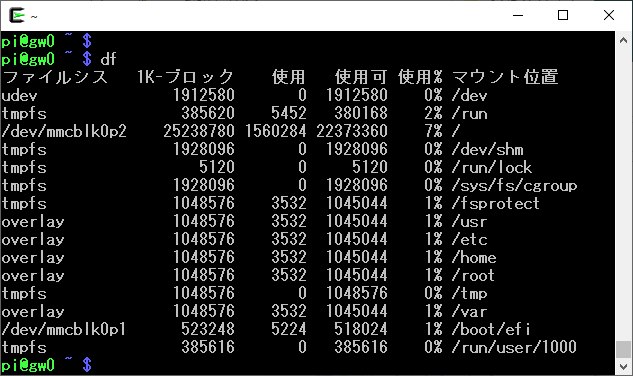Image resolution: width=633 pixels, height=376 pixels.
Task: Minimize the terminal window
Action: click(x=518, y=15)
